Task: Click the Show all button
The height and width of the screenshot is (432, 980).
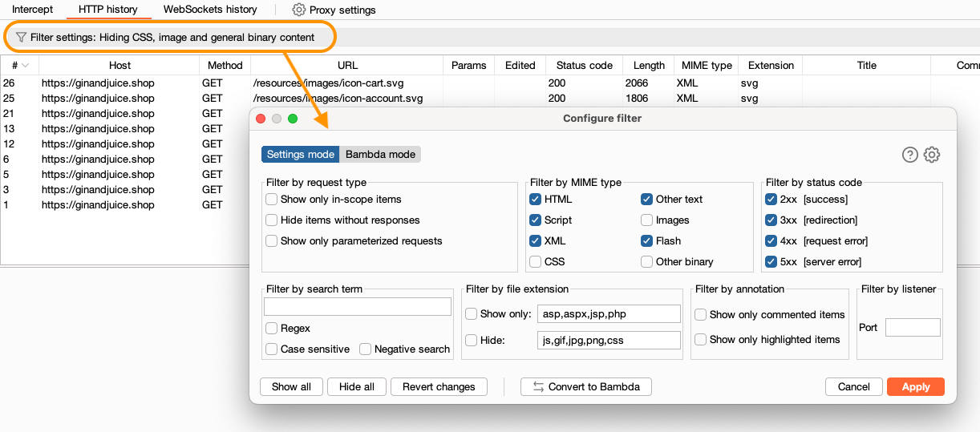Action: (x=291, y=386)
